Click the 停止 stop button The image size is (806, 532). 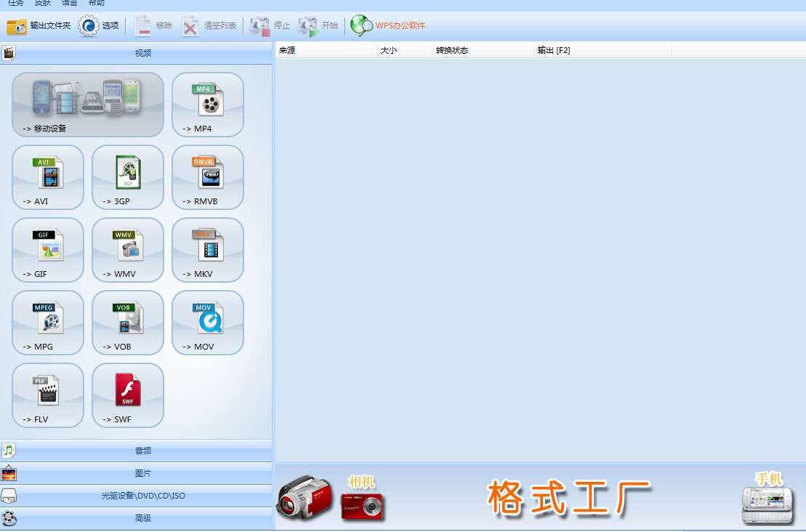coord(270,25)
